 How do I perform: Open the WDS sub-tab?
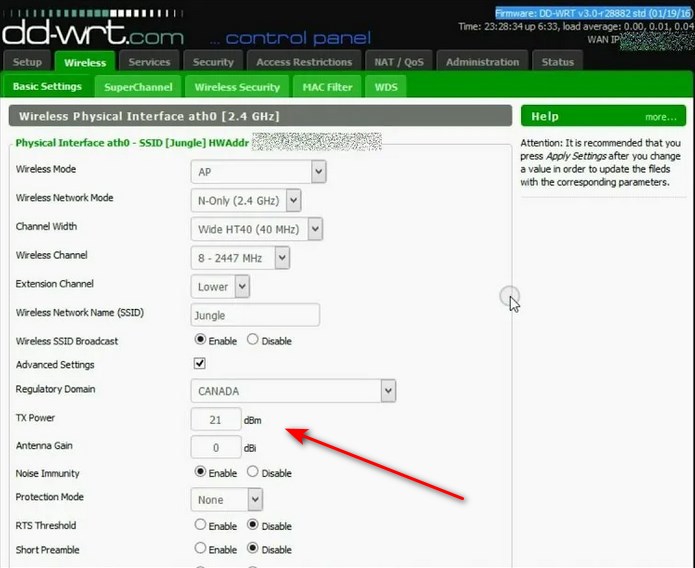tap(386, 87)
